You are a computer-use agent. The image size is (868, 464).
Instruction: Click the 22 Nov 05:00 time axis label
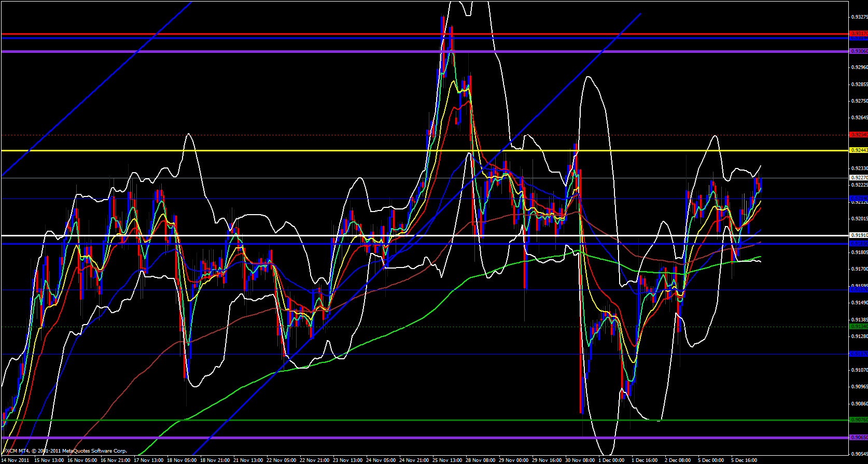(x=282, y=460)
